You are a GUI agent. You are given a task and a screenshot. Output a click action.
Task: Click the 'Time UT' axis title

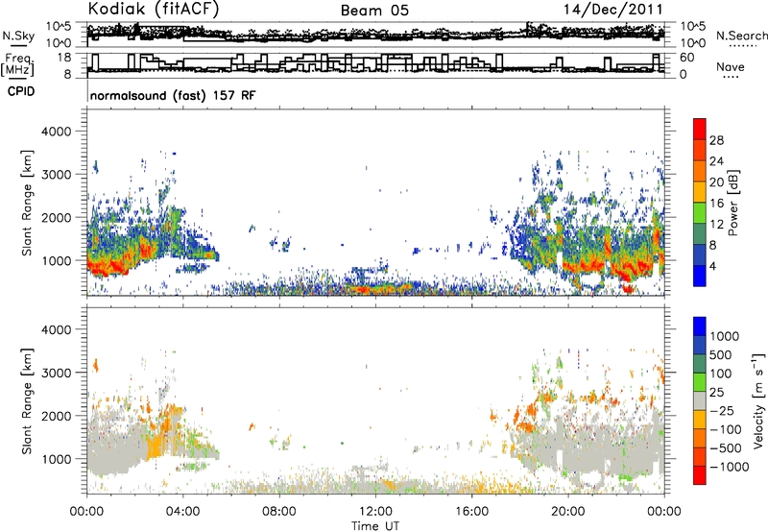coord(375,526)
